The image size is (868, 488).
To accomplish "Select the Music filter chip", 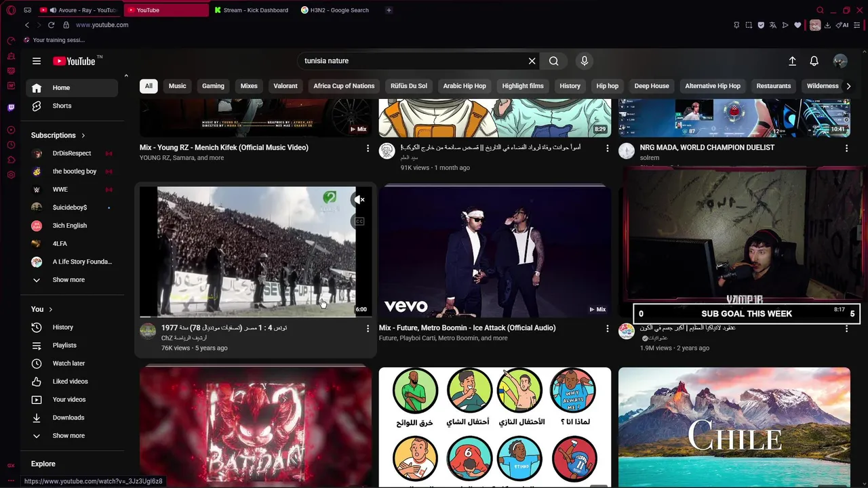I will 178,86.
